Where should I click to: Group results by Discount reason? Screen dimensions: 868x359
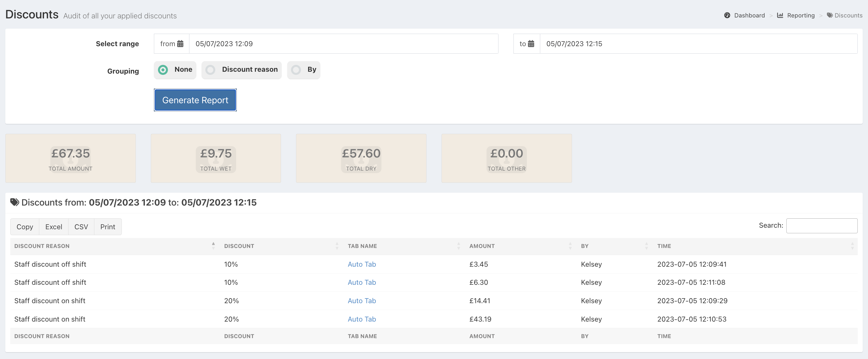(211, 70)
